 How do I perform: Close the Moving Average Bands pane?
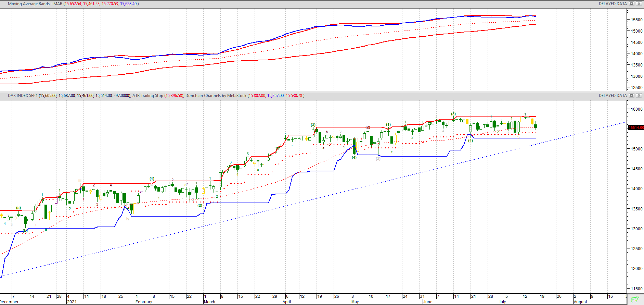click(x=639, y=4)
